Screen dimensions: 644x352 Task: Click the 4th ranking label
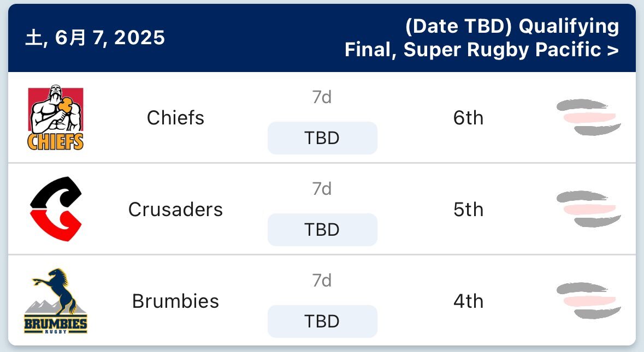coord(468,301)
